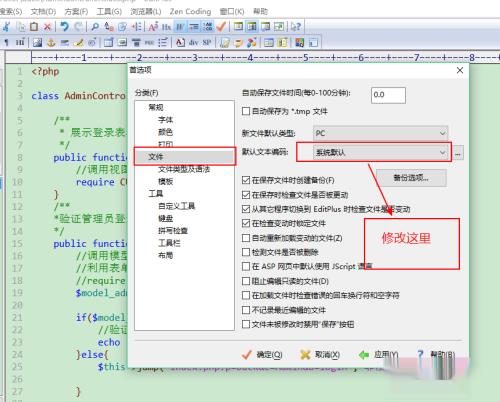
Task: Enable auto save as *.tmp file checkbox
Action: tap(246, 111)
